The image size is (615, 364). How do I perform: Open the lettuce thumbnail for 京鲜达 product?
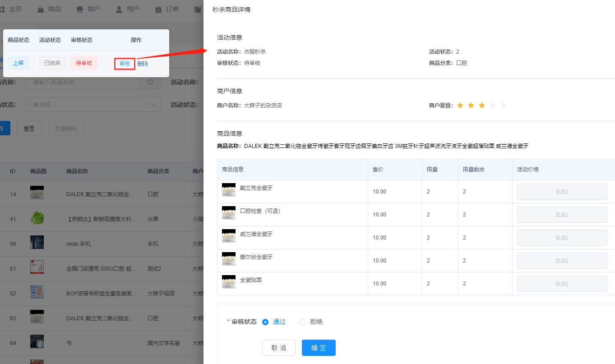(37, 217)
